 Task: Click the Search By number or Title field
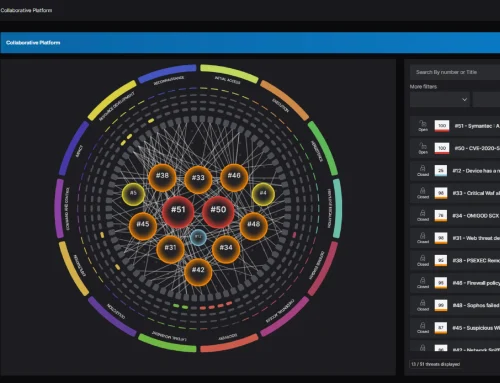pyautogui.click(x=455, y=72)
